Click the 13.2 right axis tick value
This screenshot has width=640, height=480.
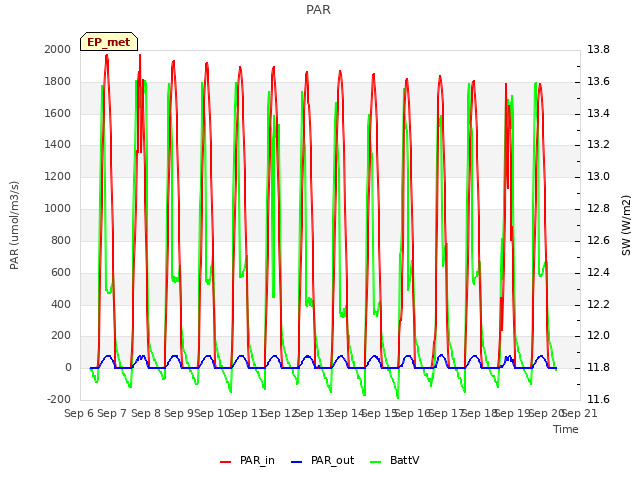click(x=598, y=144)
